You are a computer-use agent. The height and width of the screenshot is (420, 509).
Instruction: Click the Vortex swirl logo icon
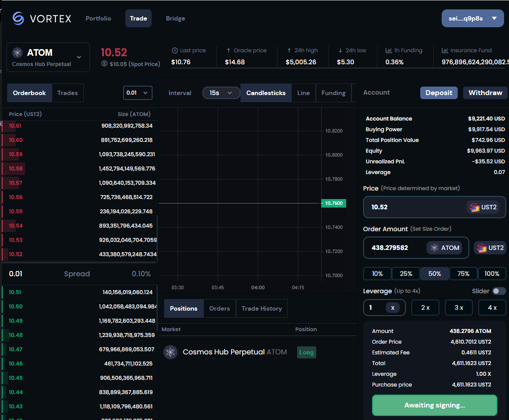click(18, 18)
